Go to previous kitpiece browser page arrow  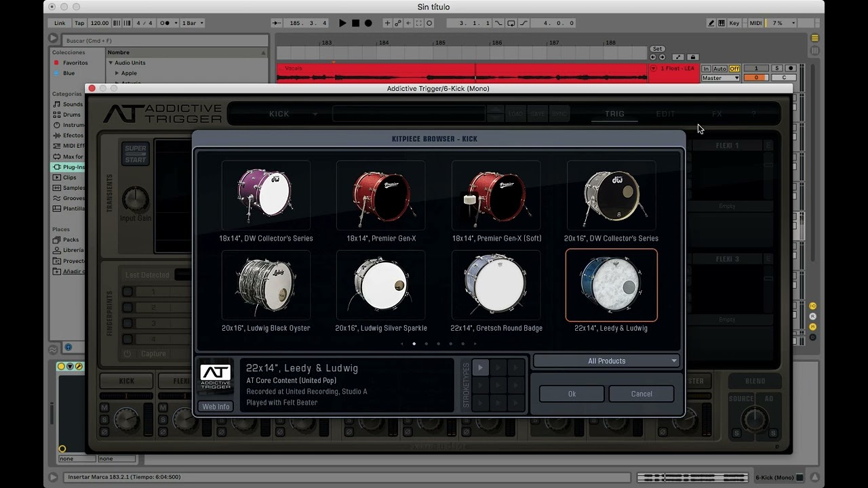click(x=401, y=344)
